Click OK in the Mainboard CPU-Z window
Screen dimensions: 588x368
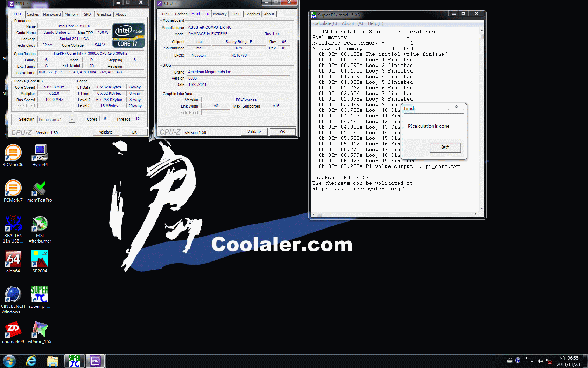coord(283,132)
